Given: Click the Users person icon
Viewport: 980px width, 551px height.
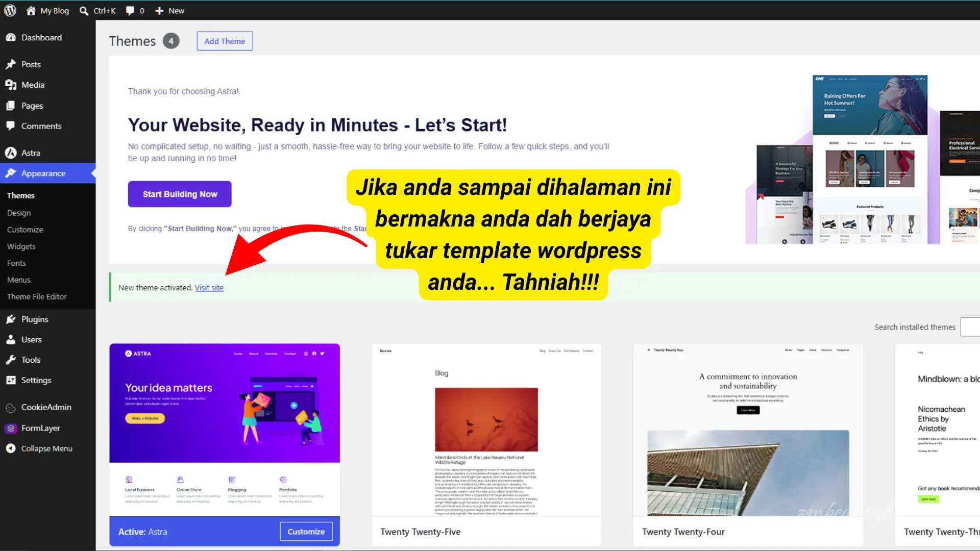Looking at the screenshot, I should pyautogui.click(x=11, y=339).
